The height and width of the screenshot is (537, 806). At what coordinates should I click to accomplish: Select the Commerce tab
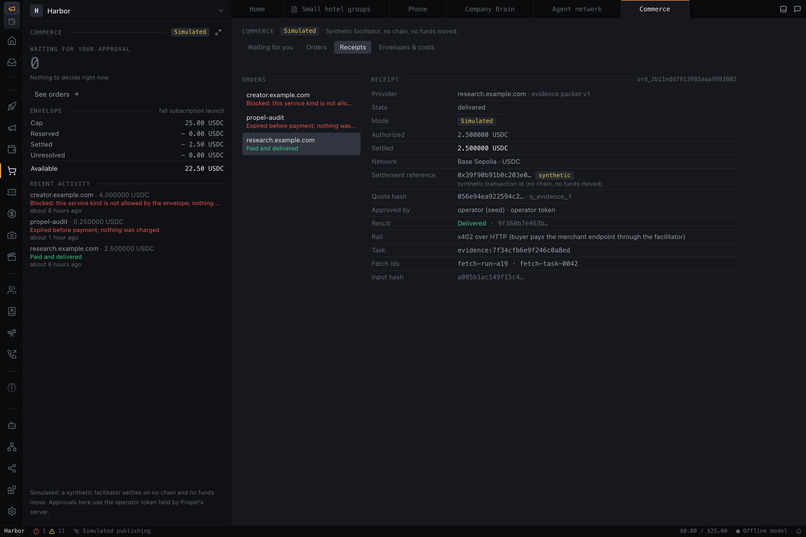click(654, 9)
